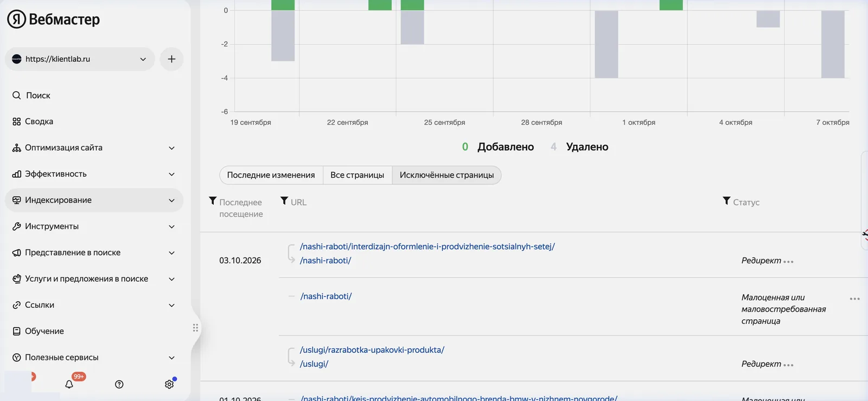Select Исключённые страницы tab
This screenshot has width=868, height=401.
click(x=447, y=175)
